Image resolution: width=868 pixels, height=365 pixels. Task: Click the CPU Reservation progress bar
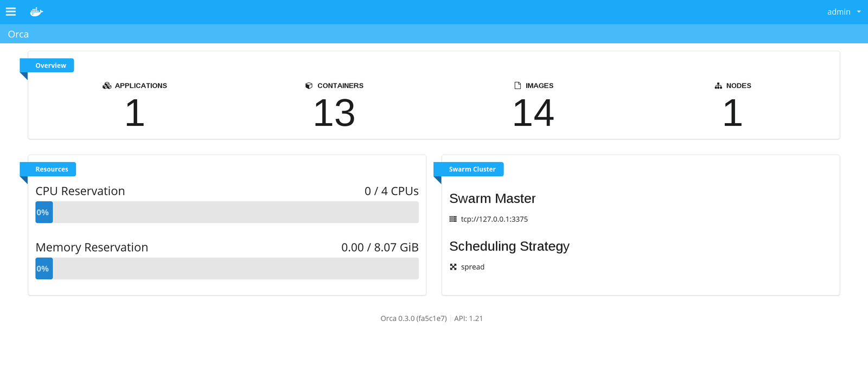(227, 212)
